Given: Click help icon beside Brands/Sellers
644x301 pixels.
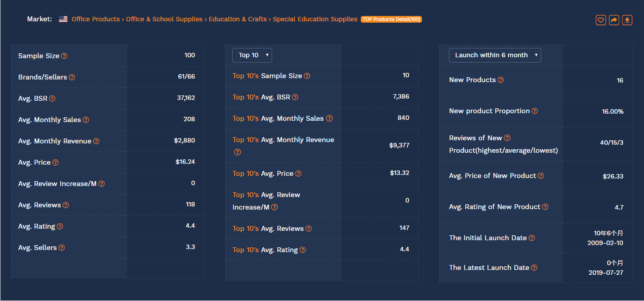Looking at the screenshot, I should (72, 77).
